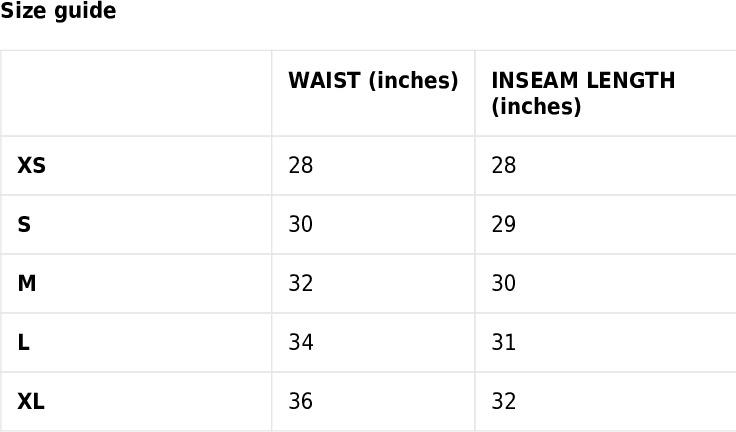This screenshot has height=432, width=736.
Task: Select the inseam value 29 for S
Action: tap(504, 225)
